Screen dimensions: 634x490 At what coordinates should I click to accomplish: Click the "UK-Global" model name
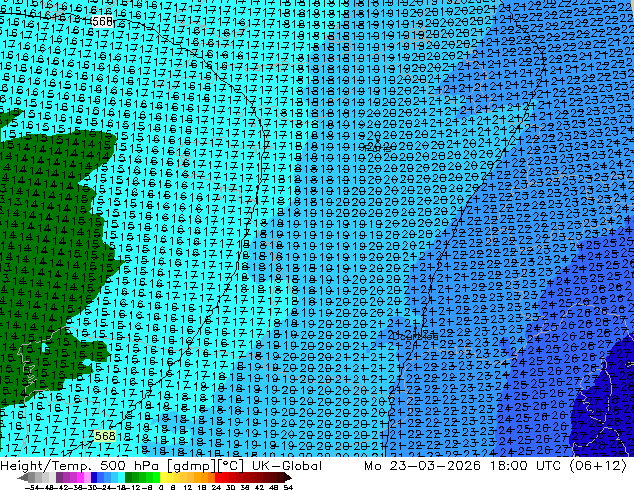click(287, 466)
